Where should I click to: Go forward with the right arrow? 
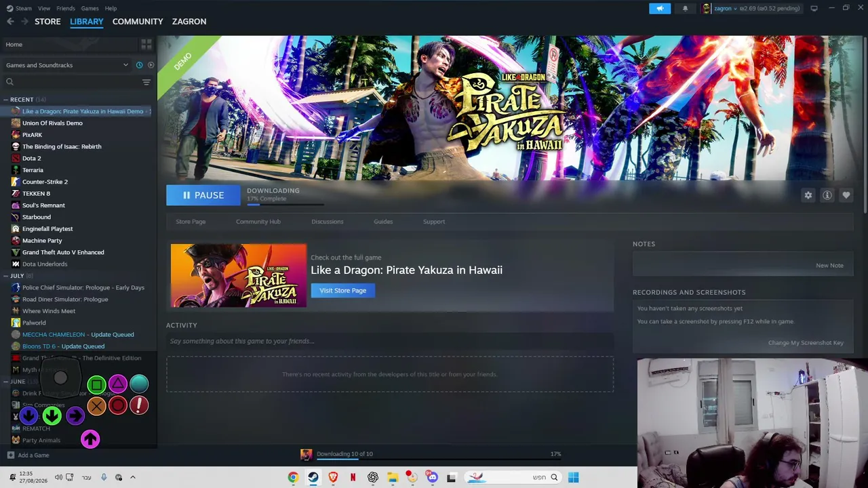click(24, 22)
